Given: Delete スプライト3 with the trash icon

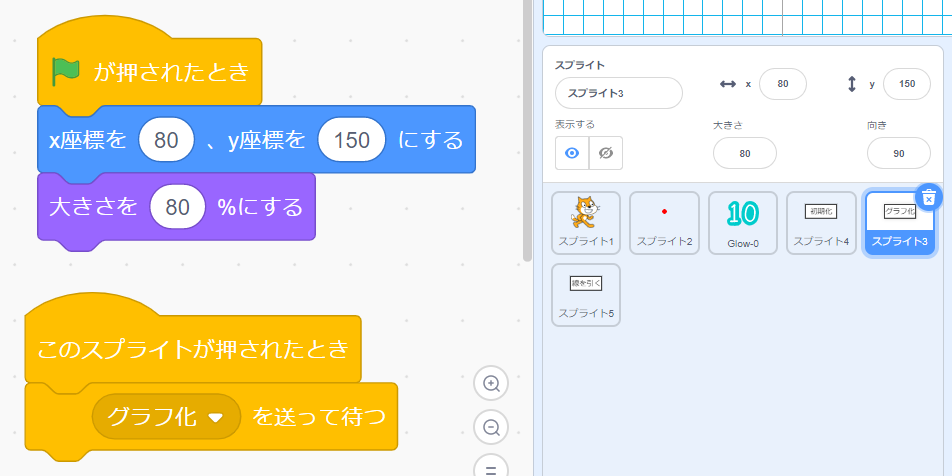Looking at the screenshot, I should (928, 197).
